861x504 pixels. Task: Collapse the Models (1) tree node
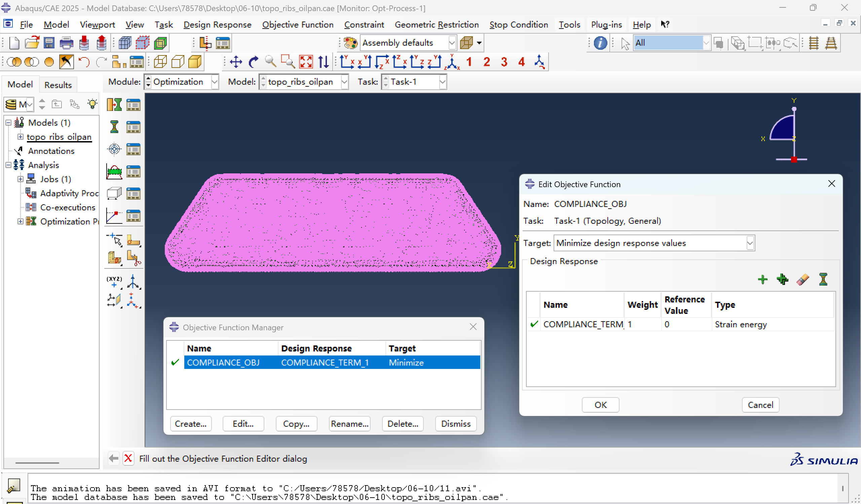[8, 123]
